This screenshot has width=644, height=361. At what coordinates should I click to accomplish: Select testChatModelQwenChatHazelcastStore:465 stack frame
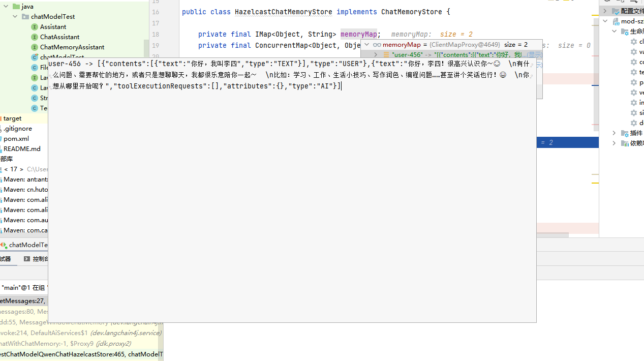coord(81,354)
